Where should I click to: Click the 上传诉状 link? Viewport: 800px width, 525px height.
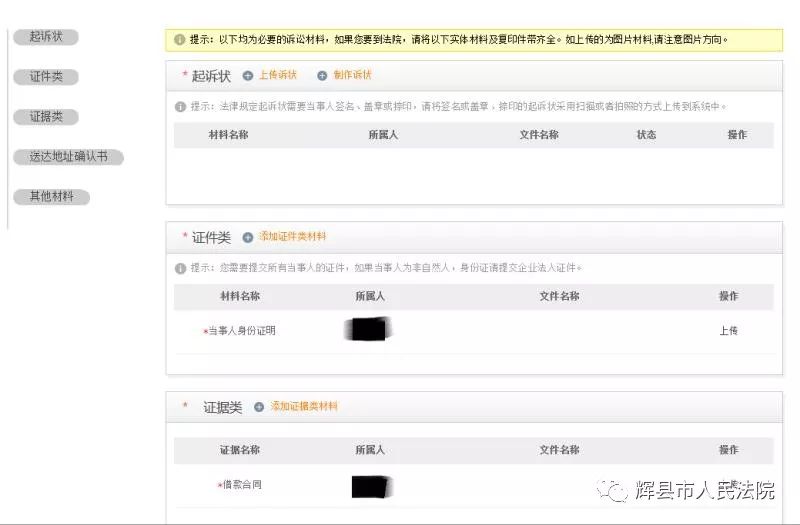278,76
